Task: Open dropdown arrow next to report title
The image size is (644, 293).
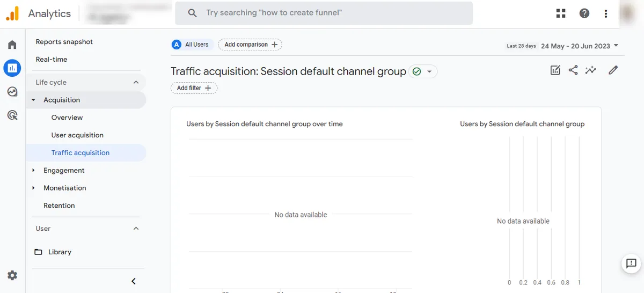Action: click(x=429, y=71)
